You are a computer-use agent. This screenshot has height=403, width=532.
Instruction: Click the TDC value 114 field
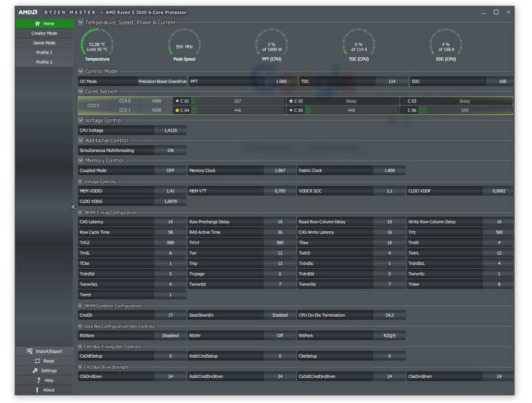pyautogui.click(x=391, y=81)
